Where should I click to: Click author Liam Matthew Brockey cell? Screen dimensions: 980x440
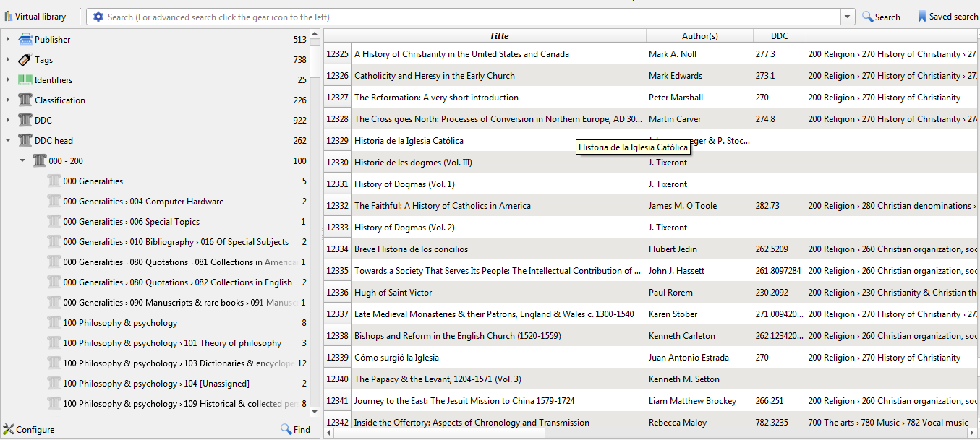pos(699,401)
